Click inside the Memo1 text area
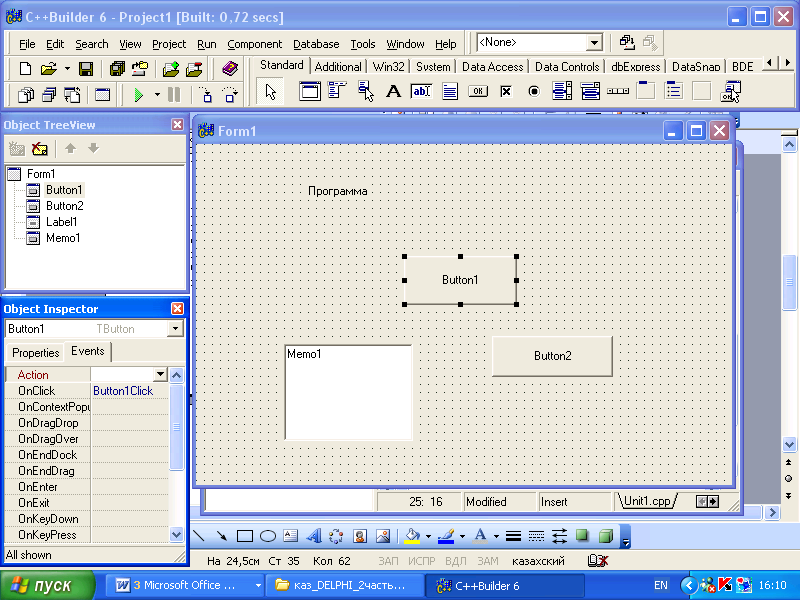Image resolution: width=800 pixels, height=600 pixels. click(x=348, y=392)
